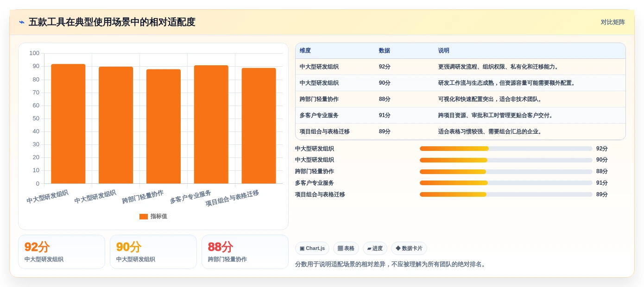Click x-axis label 多客户专业服务 under chart
The image size is (644, 287).
(x=190, y=197)
